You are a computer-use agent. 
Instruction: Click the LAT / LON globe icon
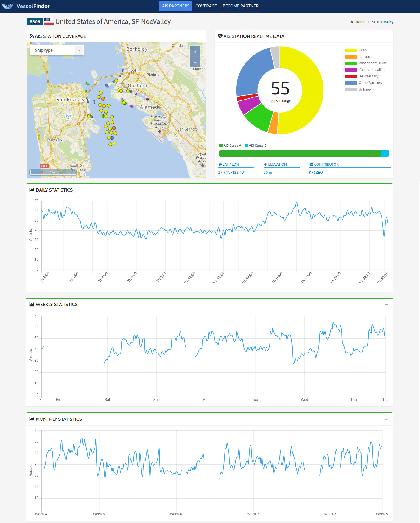tap(220, 164)
